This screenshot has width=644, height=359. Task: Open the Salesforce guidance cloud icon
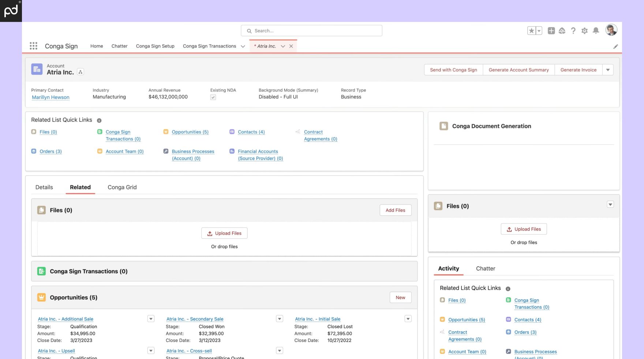click(562, 31)
